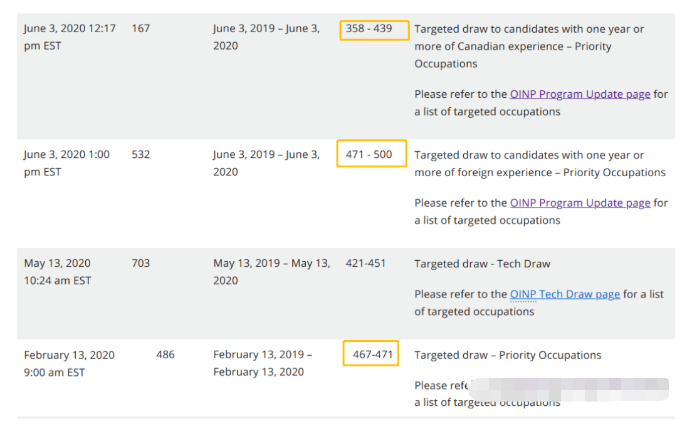Click the "Targeted draw - Tech Draw" text

pos(482,264)
